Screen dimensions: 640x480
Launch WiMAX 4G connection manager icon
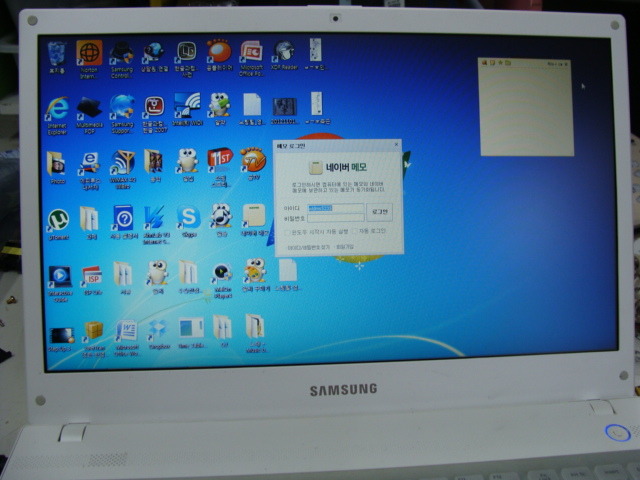122,169
